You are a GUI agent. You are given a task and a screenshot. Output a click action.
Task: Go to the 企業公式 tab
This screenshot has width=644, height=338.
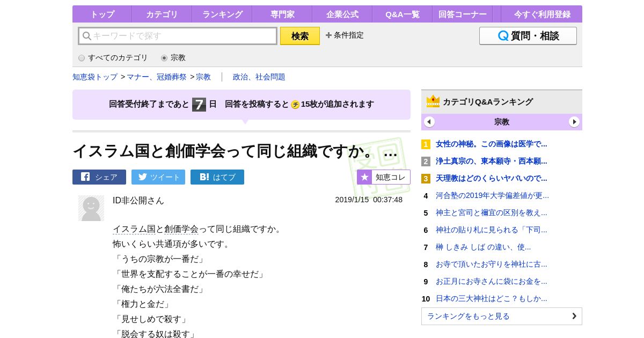342,14
